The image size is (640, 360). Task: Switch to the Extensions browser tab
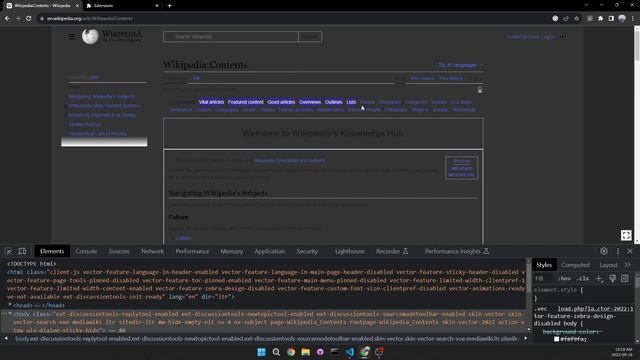[122, 6]
